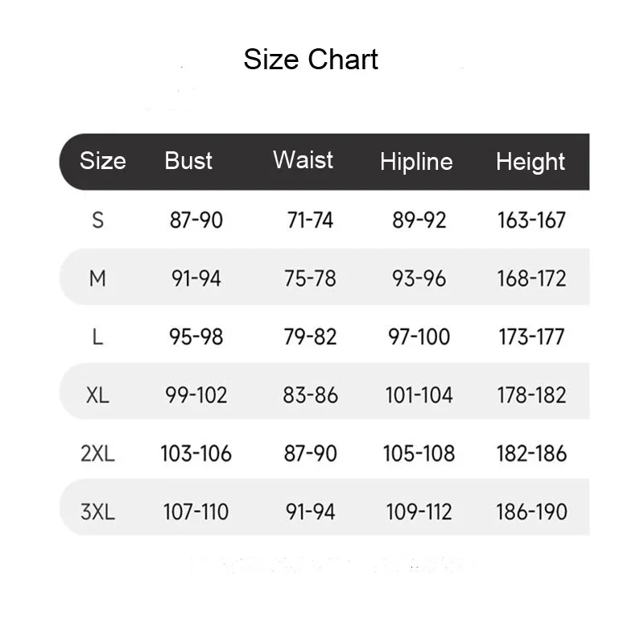The image size is (644, 644).
Task: Select the "L" size row label
Action: click(x=98, y=336)
